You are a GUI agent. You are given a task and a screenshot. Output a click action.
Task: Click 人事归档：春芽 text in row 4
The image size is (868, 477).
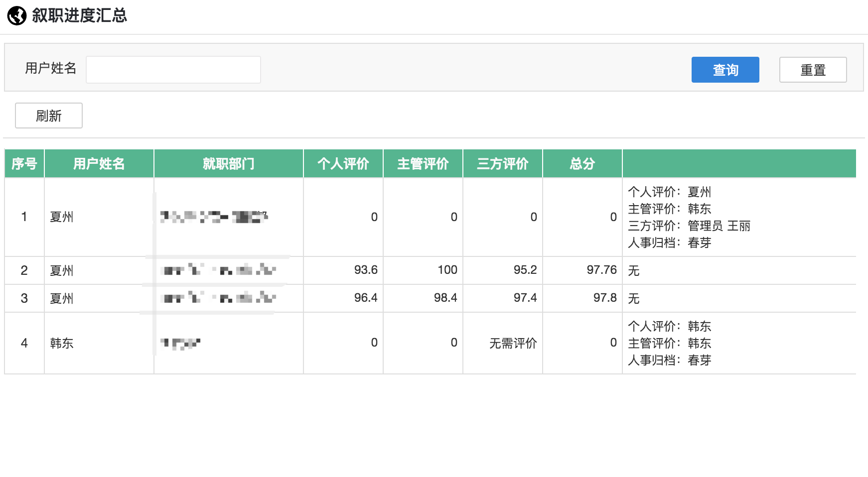669,360
